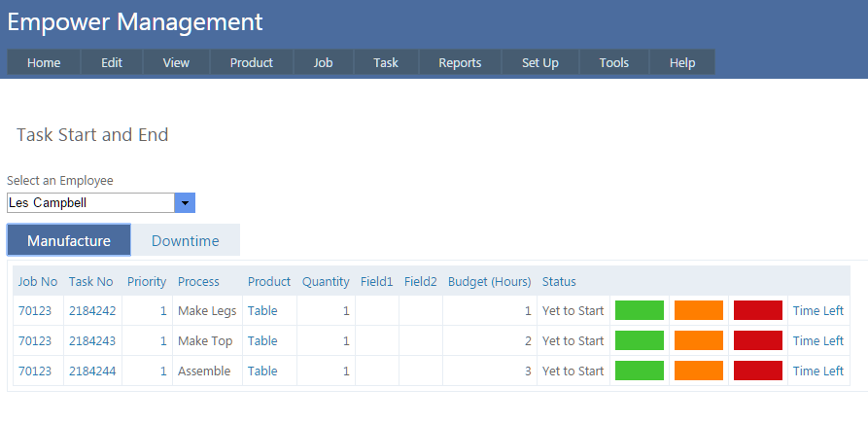Click the Les Campbell employee field
Image resolution: width=868 pixels, height=424 pixels.
(89, 202)
